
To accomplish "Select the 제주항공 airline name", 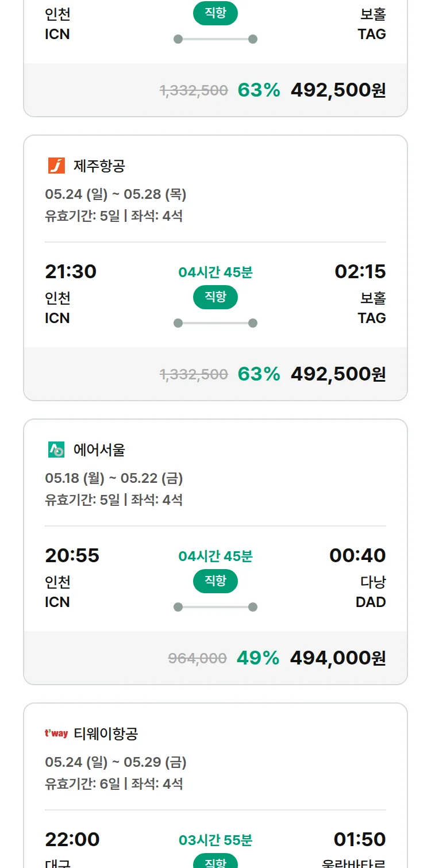I will (99, 166).
